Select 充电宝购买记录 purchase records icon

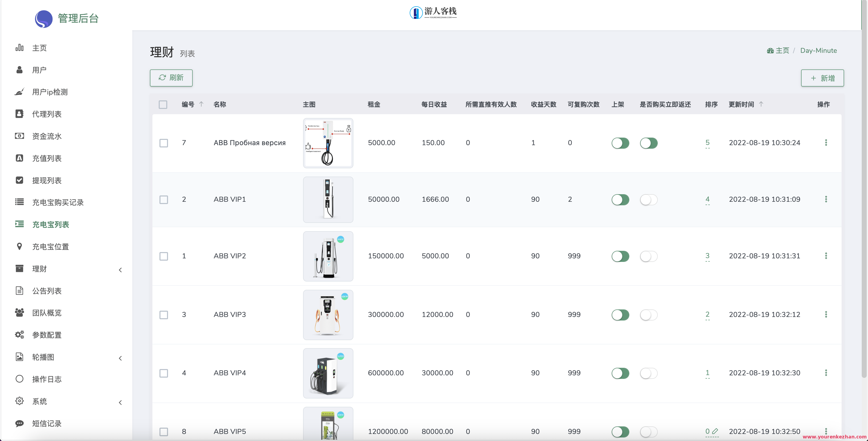(19, 202)
